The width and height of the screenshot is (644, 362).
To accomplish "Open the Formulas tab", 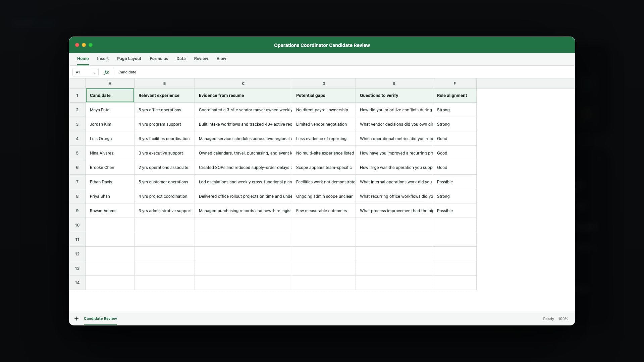I will 159,59.
